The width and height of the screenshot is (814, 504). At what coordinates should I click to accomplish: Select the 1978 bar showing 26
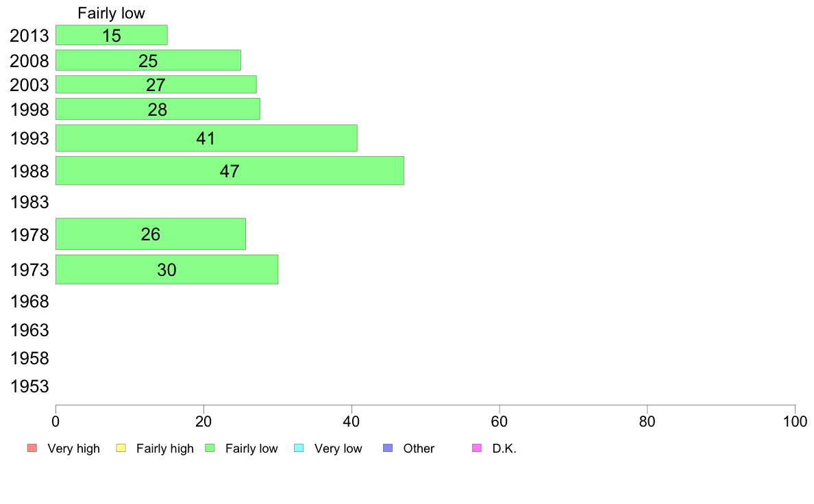[x=151, y=234]
